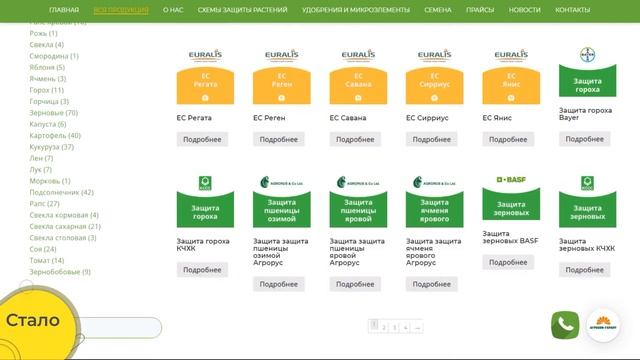Filter by category Подсолнечник (42)
This screenshot has height=360, width=640.
pos(61,192)
